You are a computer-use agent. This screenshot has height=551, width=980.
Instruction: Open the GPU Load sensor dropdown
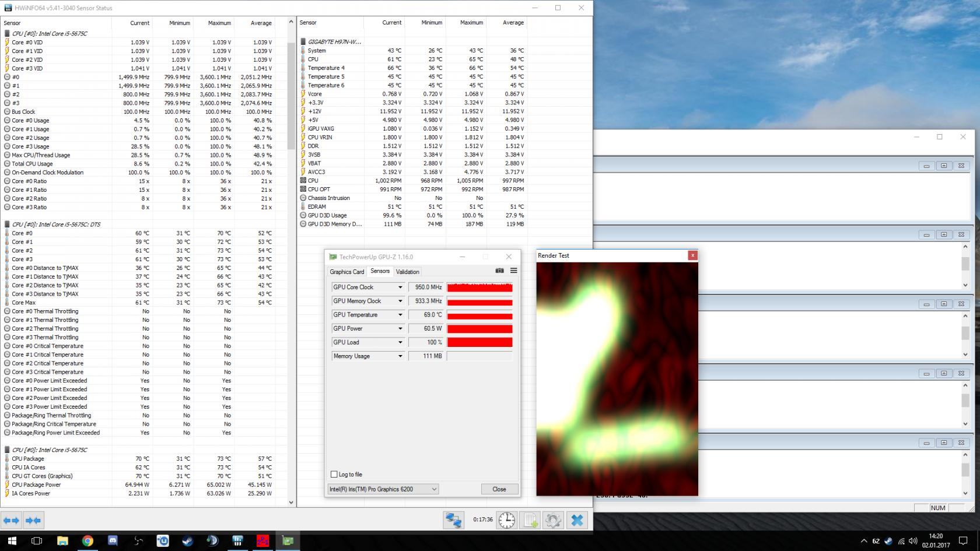(400, 342)
